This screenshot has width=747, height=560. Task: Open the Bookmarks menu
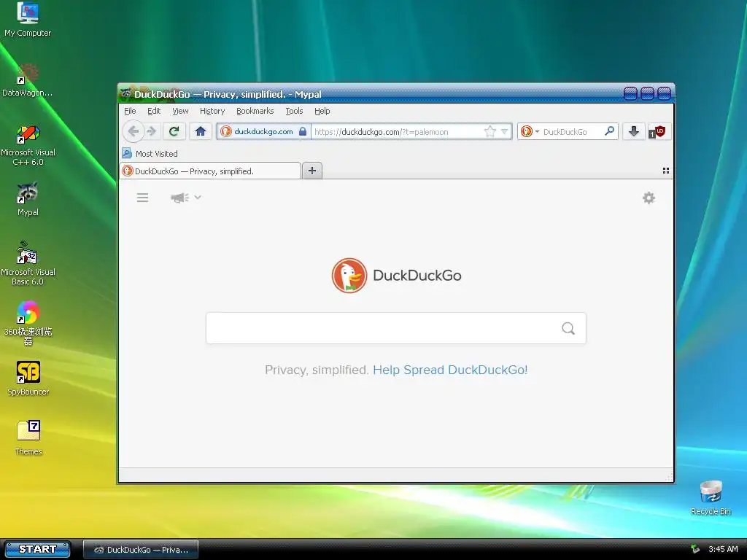pyautogui.click(x=255, y=111)
